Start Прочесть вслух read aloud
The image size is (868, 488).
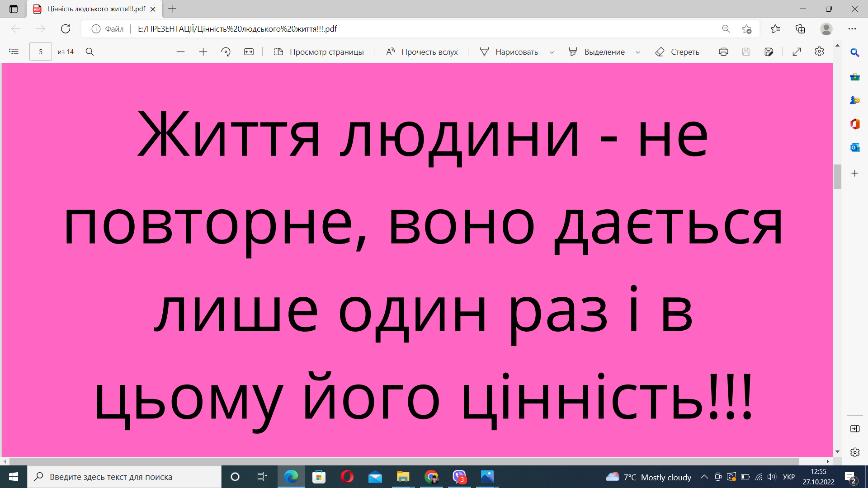pyautogui.click(x=422, y=52)
